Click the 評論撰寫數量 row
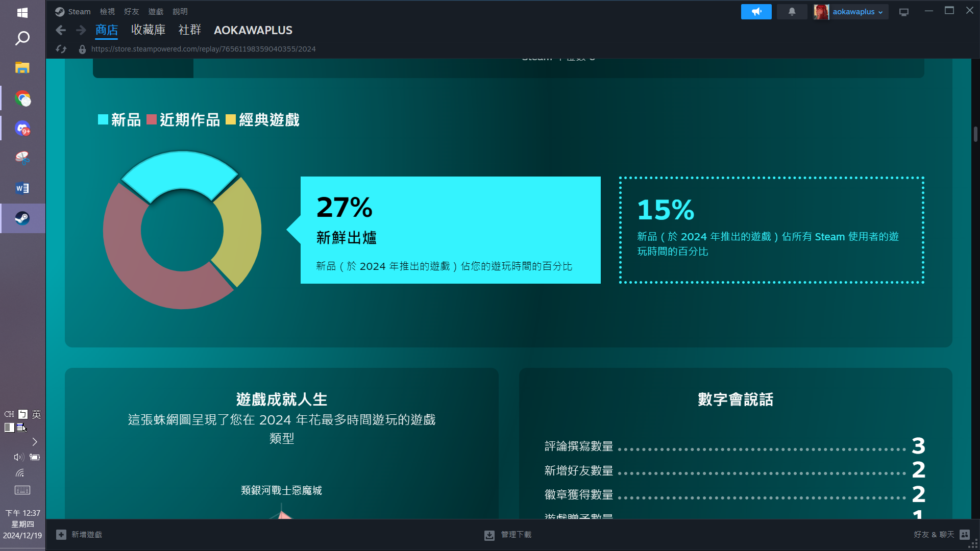The width and height of the screenshot is (980, 551). 735,446
